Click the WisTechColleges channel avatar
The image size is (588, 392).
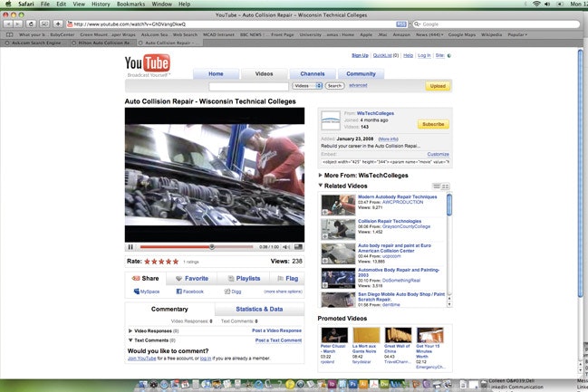point(331,120)
